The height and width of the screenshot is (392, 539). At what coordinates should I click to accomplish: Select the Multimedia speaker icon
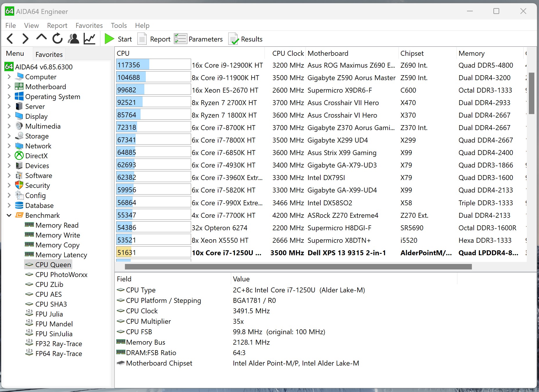coord(19,126)
